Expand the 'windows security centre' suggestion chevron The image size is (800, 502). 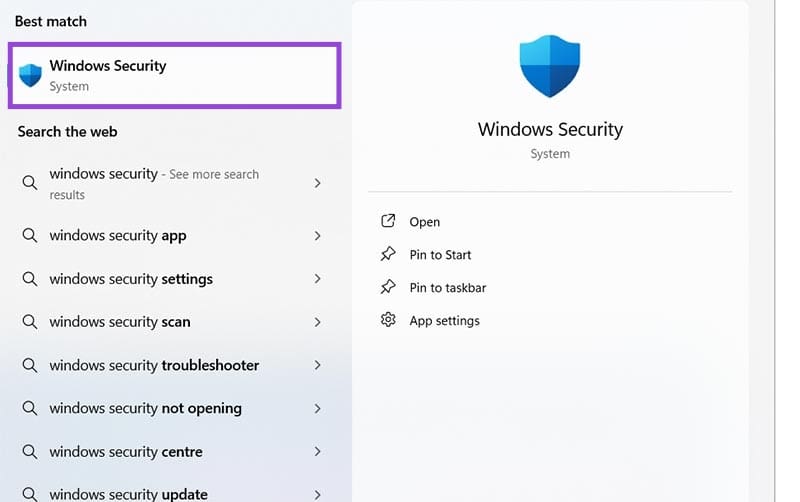pos(318,451)
